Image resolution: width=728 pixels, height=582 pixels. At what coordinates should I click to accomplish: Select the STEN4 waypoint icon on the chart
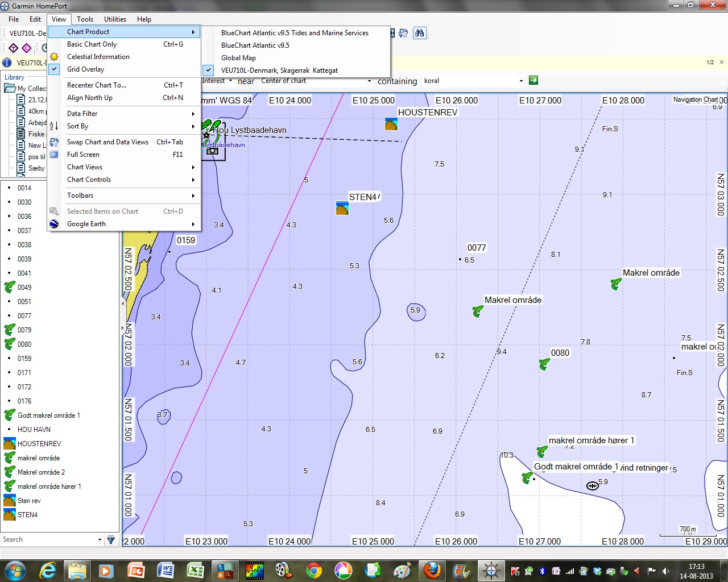pyautogui.click(x=342, y=208)
